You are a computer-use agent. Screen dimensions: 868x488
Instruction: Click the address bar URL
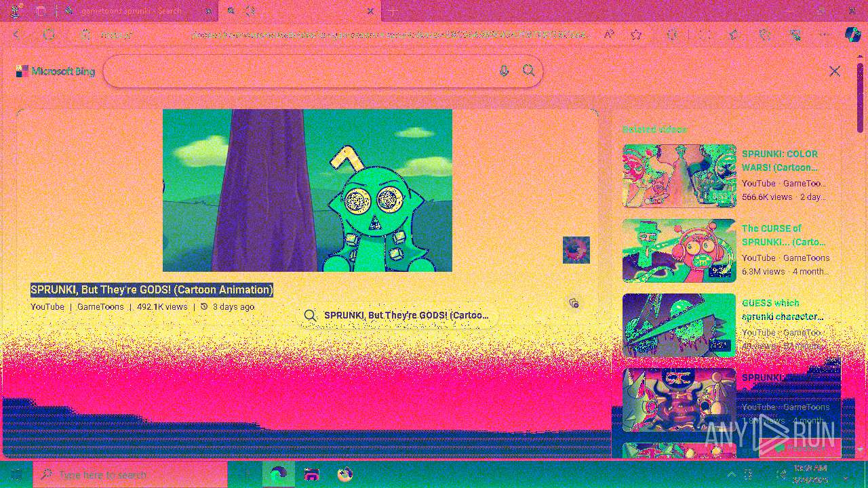pyautogui.click(x=389, y=35)
